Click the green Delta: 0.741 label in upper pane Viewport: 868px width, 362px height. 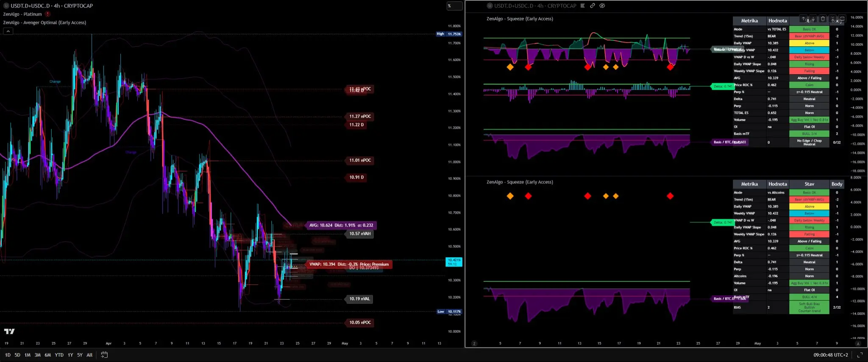pyautogui.click(x=722, y=86)
